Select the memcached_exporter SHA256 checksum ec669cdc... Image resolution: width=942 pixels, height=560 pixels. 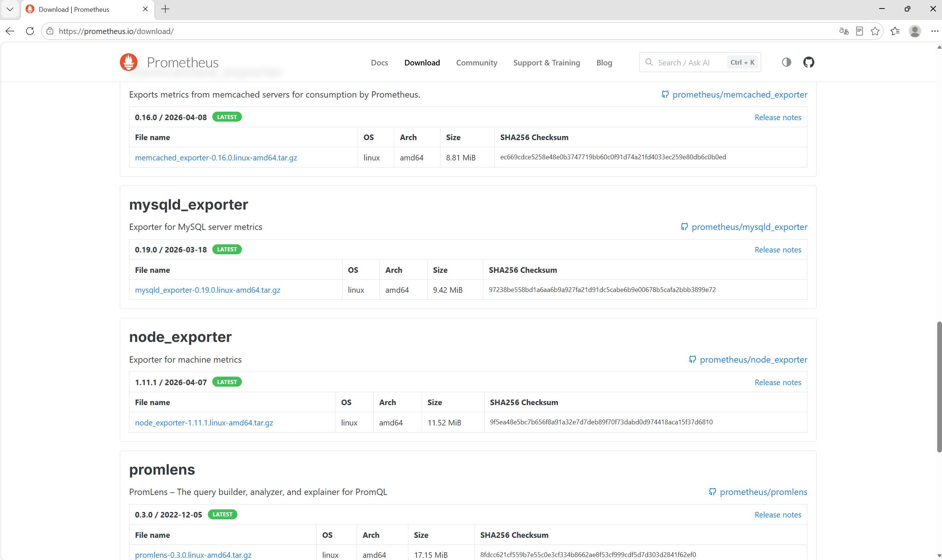(613, 157)
